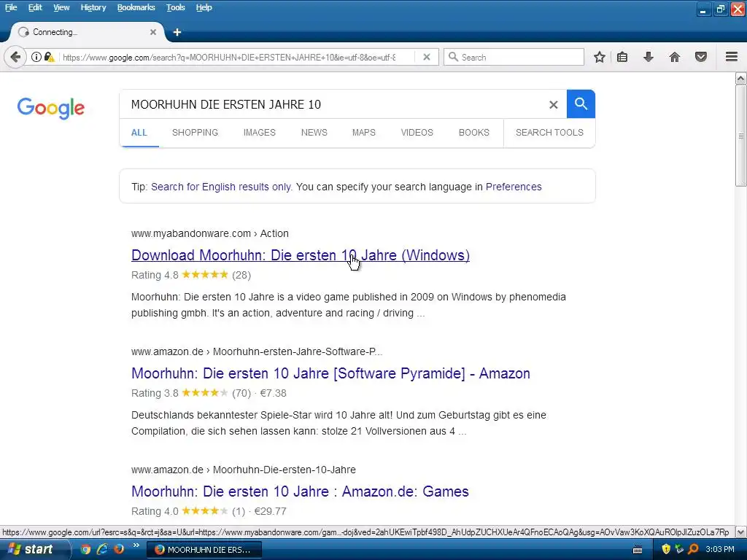747x560 pixels.
Task: Submit search with the blue magnifier button
Action: coord(581,104)
